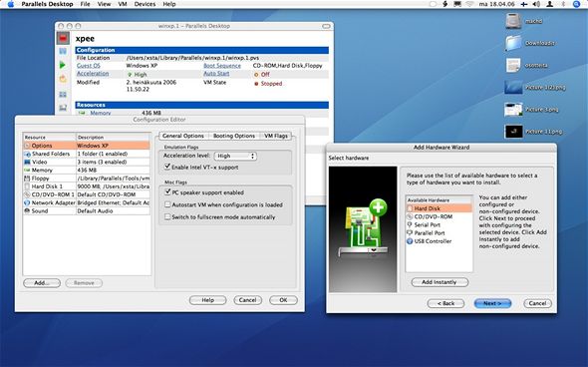
Task: Toggle PC speaker support enabled checkbox
Action: point(167,192)
